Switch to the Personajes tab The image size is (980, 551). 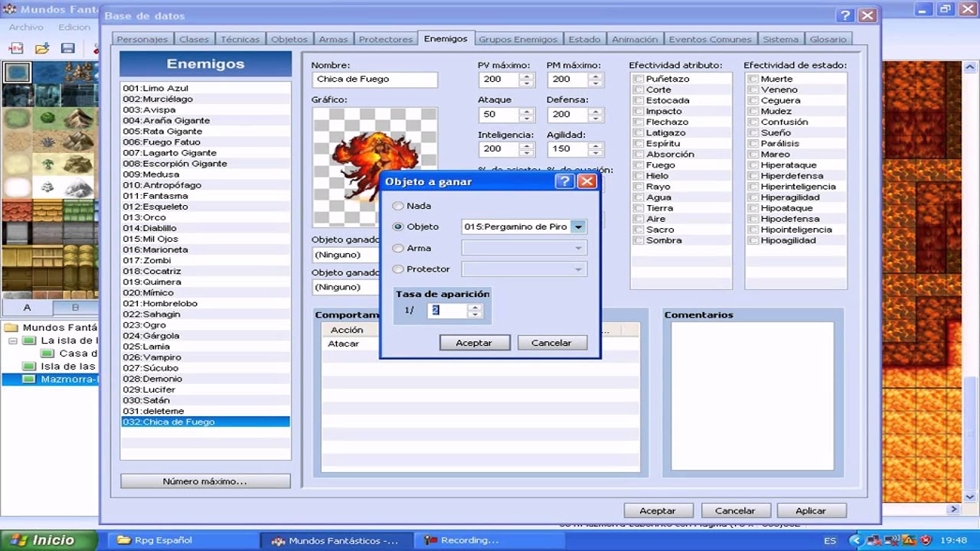pos(142,39)
